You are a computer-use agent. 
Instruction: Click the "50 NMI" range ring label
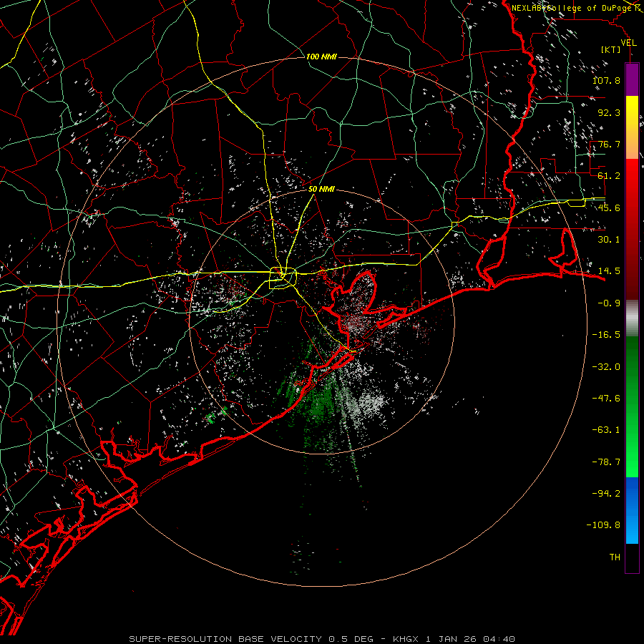click(x=321, y=190)
